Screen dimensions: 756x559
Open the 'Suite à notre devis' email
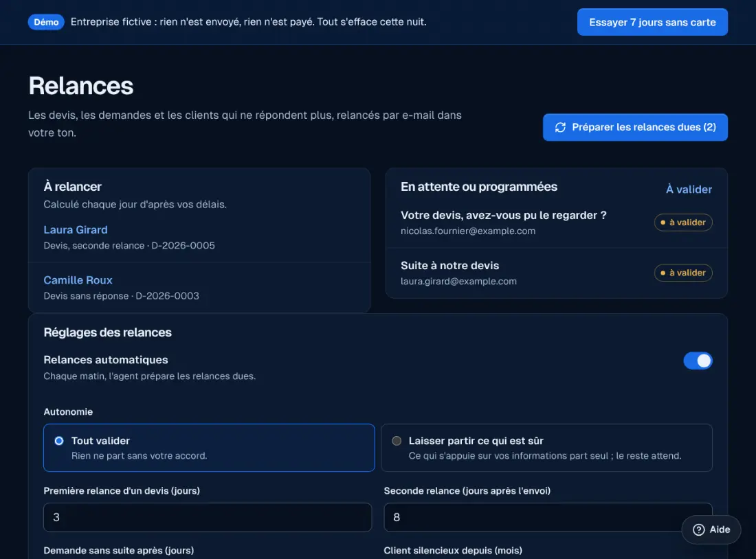point(450,266)
